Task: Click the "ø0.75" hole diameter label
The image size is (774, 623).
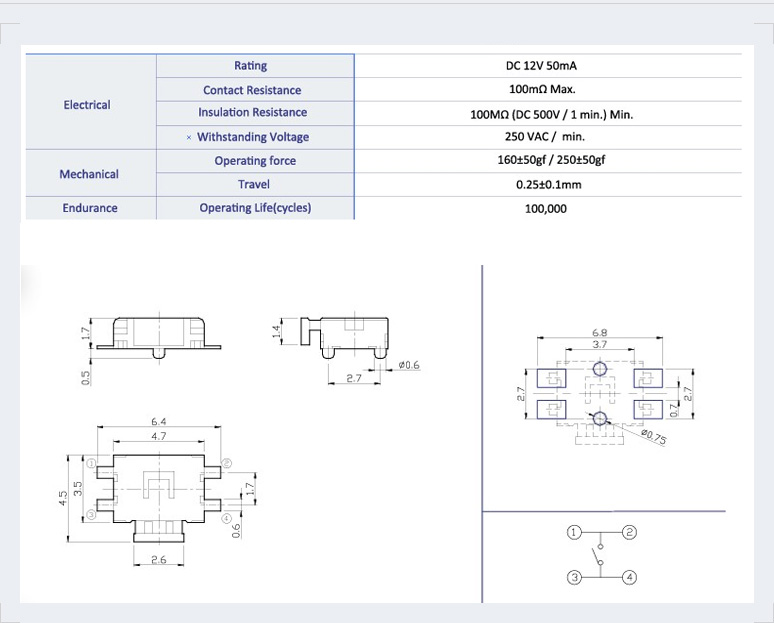Action: [x=654, y=437]
